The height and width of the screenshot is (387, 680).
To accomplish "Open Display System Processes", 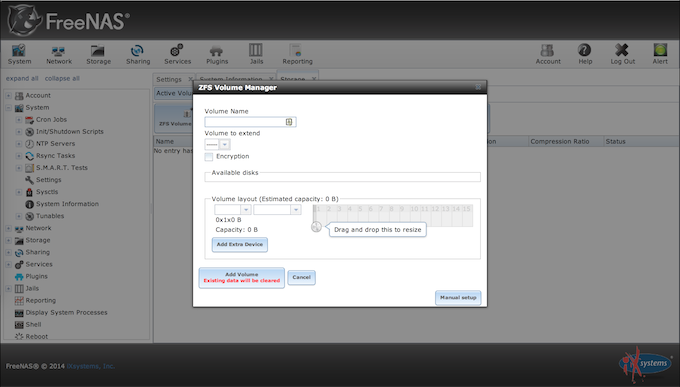I will point(66,312).
